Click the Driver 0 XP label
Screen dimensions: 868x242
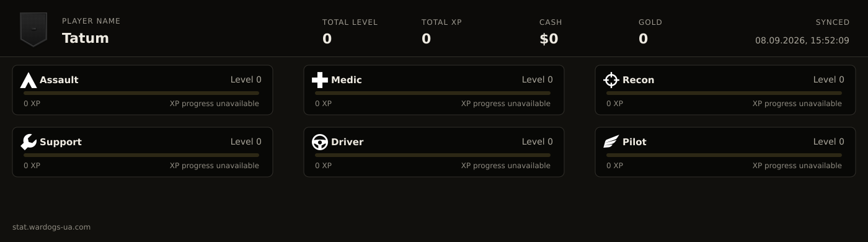click(323, 166)
